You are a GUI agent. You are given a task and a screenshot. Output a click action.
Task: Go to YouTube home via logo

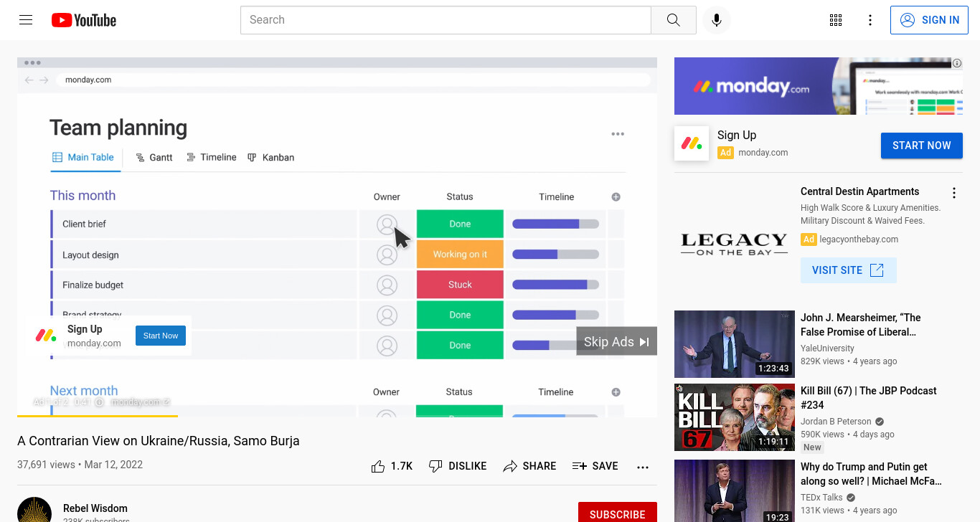(84, 20)
